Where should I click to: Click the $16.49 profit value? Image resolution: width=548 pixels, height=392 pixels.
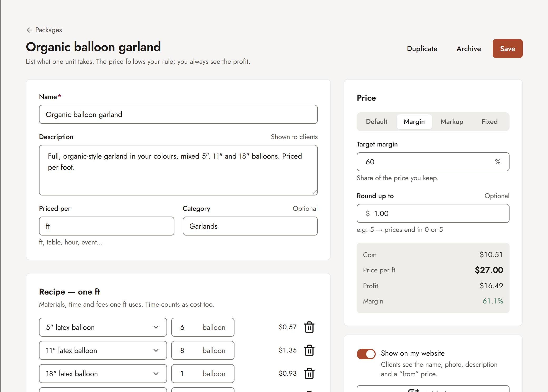coord(491,286)
